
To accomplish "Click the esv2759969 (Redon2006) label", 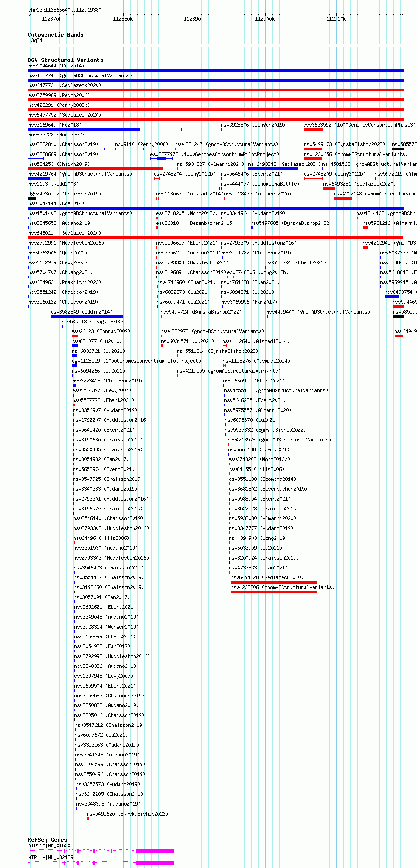I will [59, 95].
